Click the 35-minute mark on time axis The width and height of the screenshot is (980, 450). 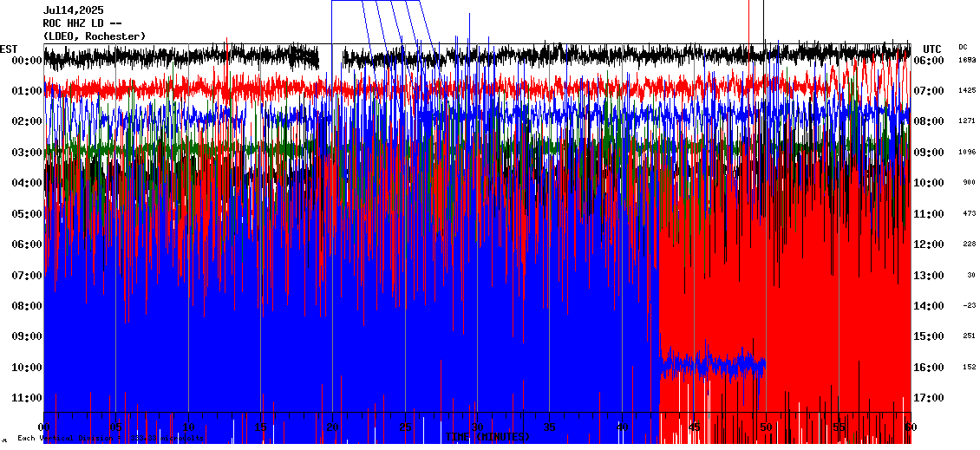(550, 427)
